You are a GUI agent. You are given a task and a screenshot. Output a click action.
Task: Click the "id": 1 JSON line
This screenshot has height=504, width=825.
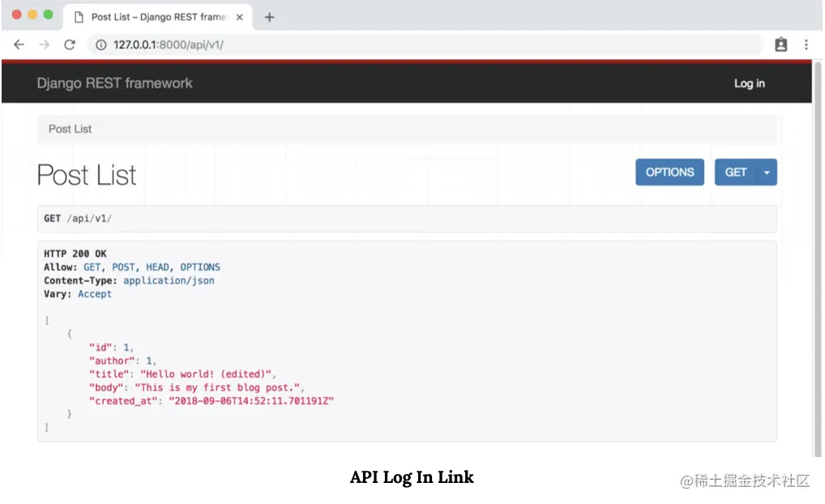point(112,348)
